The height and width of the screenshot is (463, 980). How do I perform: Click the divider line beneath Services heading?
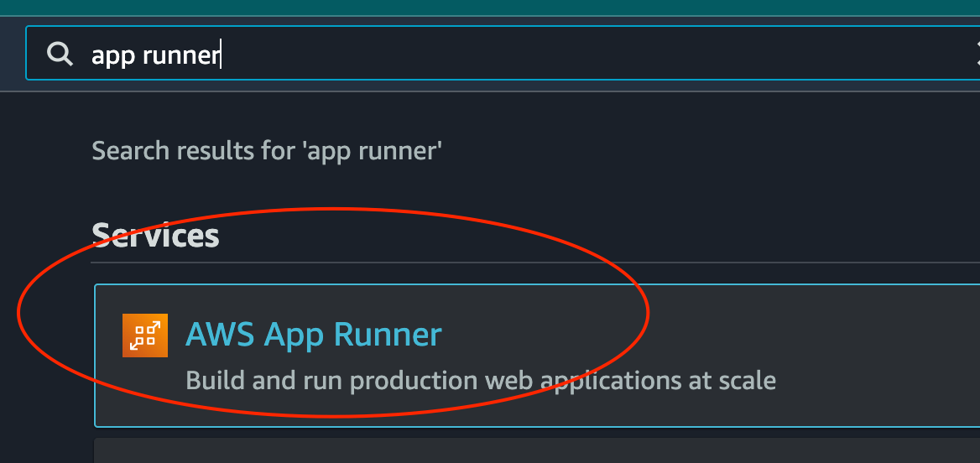tap(535, 263)
